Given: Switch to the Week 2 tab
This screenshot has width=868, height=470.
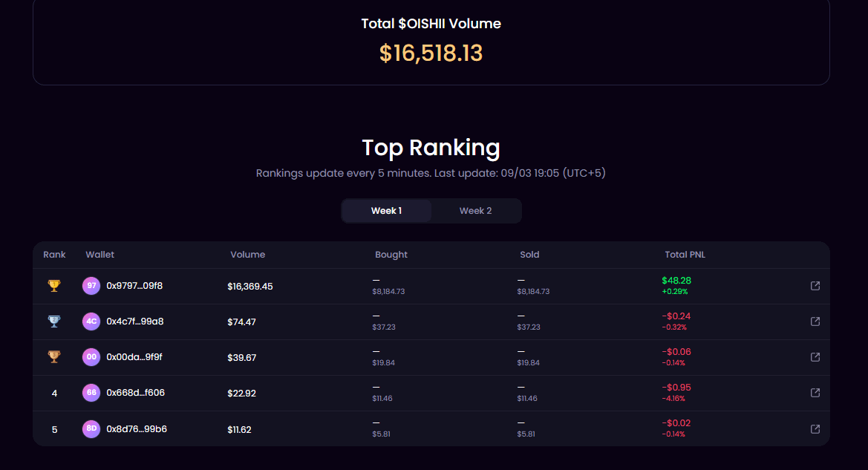Looking at the screenshot, I should point(475,211).
